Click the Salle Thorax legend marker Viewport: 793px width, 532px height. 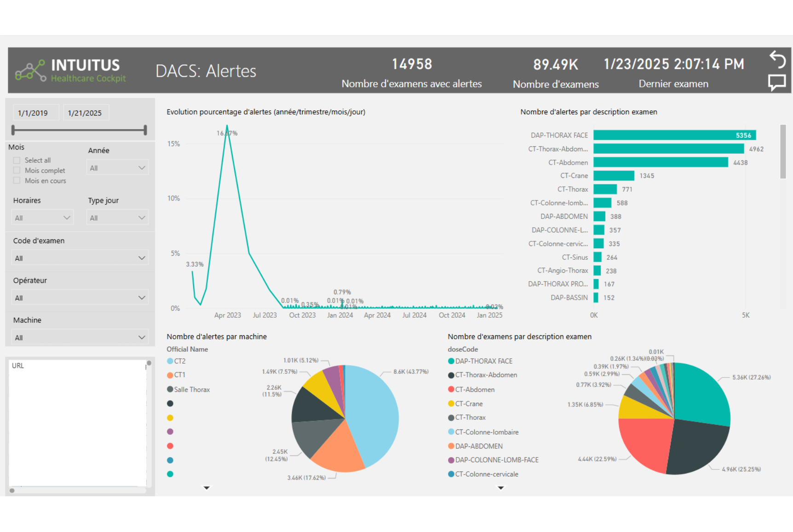[170, 389]
